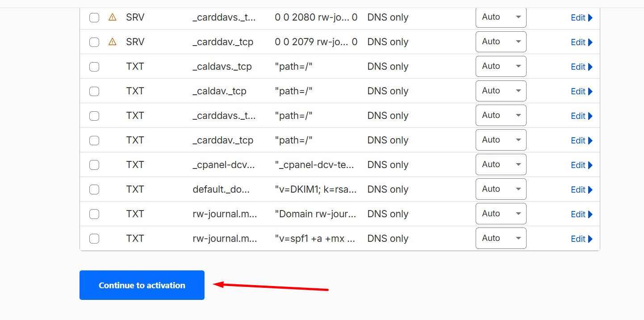
Task: Open TTL dropdown for "Domain rw-jour..." TXT record
Action: point(501,214)
